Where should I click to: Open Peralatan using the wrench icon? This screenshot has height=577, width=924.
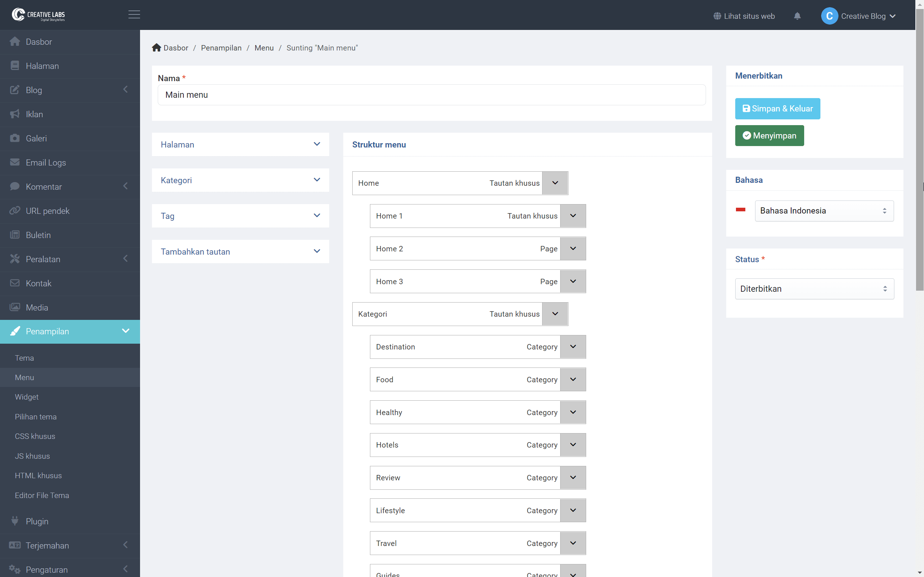click(15, 259)
